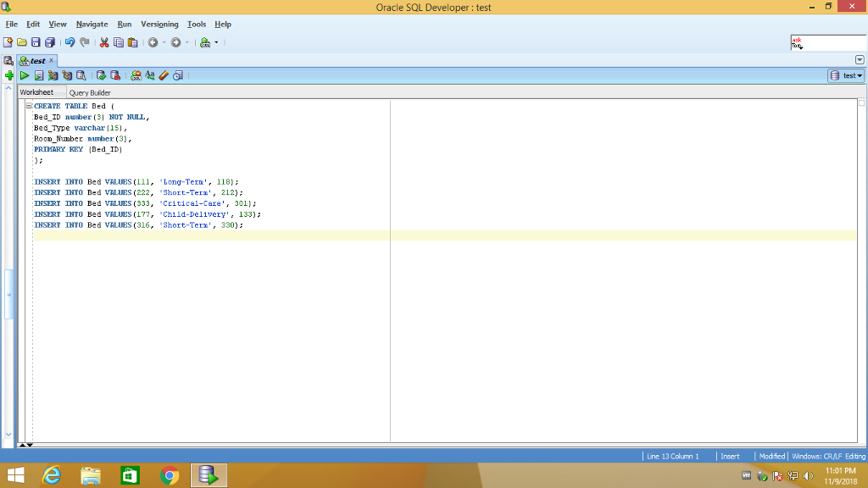Open the connection dropdown labeled test

click(846, 75)
